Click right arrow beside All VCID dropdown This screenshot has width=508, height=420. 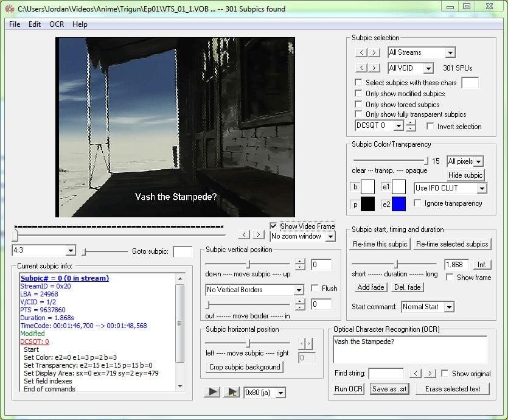click(374, 68)
